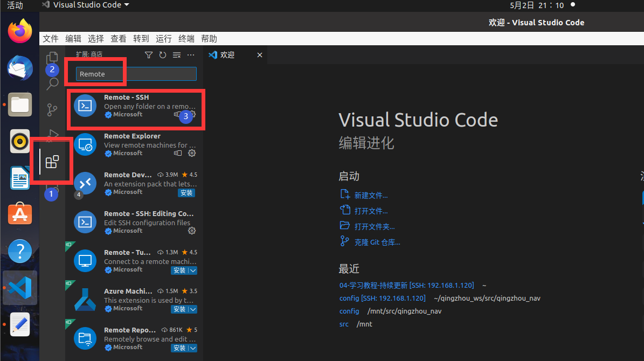Click the Remote Repositories extension icon
The image size is (644, 361).
coord(85,338)
